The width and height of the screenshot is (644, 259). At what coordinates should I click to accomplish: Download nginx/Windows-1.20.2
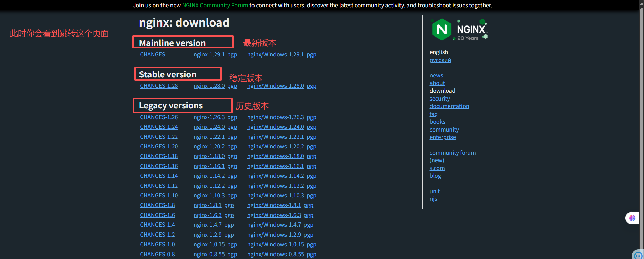pyautogui.click(x=276, y=146)
